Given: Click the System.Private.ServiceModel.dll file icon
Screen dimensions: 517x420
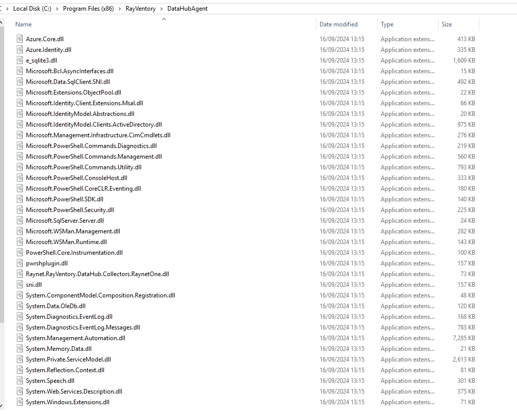Looking at the screenshot, I should point(20,359).
